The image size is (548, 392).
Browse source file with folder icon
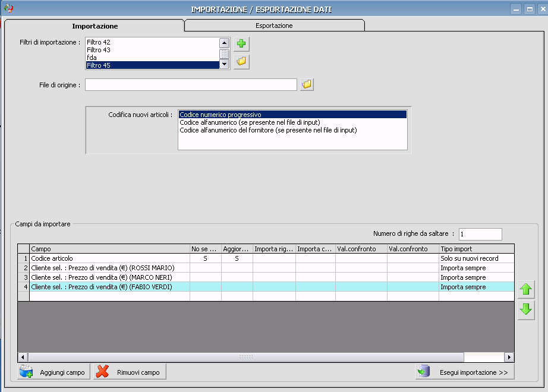pos(307,84)
